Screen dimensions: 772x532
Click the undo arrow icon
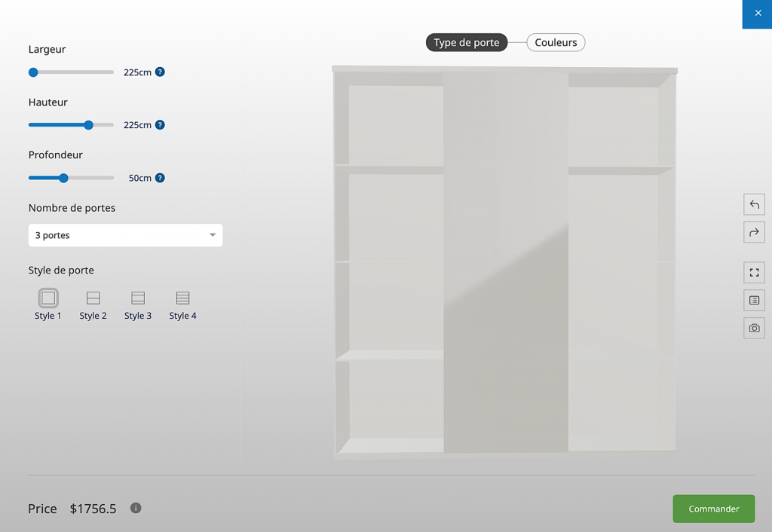coord(754,205)
